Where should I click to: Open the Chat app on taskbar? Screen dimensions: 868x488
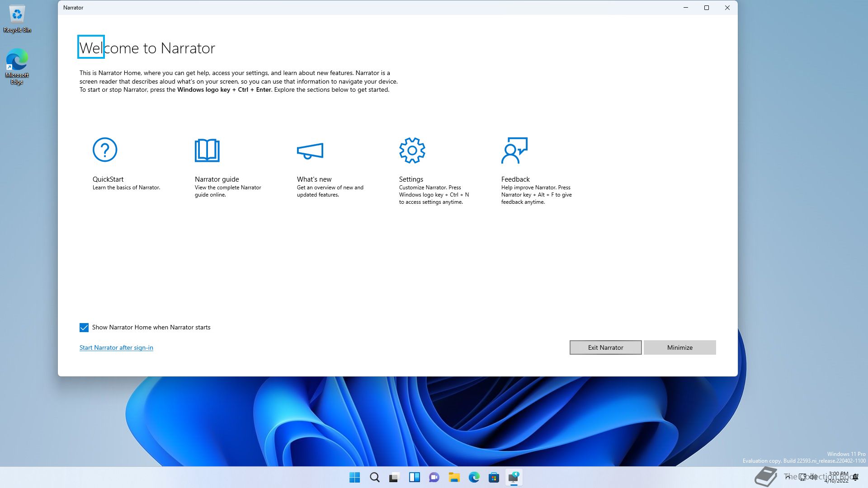tap(434, 477)
